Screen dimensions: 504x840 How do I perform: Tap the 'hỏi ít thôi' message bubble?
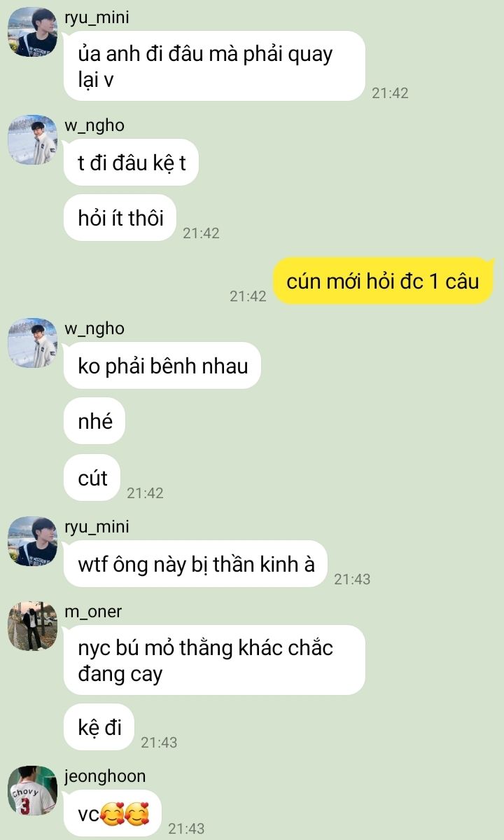coord(120,217)
